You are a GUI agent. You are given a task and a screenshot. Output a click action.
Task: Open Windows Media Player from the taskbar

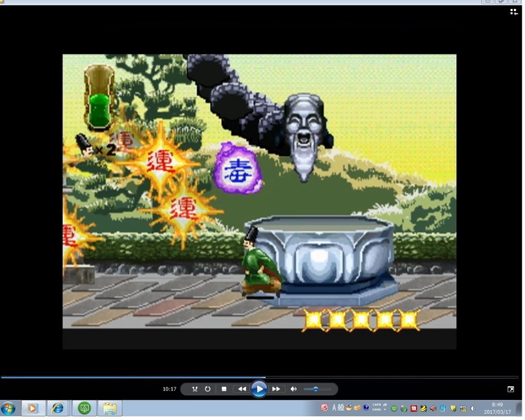tap(33, 408)
